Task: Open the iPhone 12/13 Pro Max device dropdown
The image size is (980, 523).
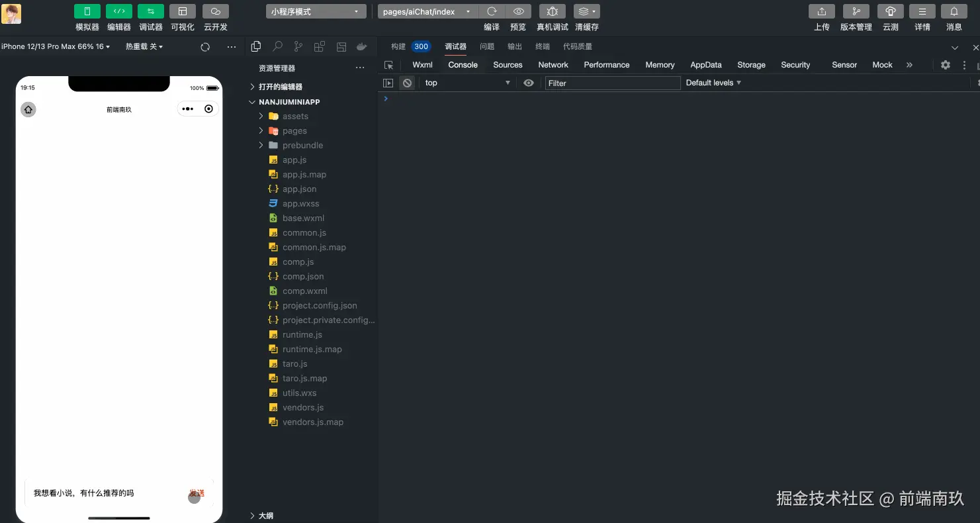Action: tap(56, 46)
